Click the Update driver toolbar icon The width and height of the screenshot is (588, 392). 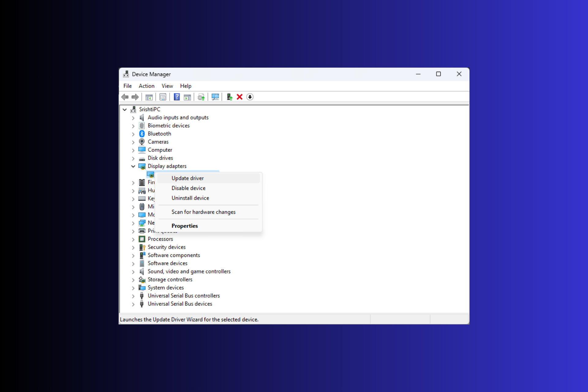point(201,97)
